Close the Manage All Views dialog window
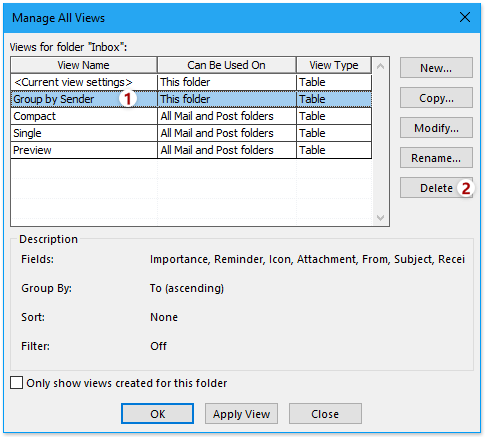The width and height of the screenshot is (485, 437). point(465,17)
